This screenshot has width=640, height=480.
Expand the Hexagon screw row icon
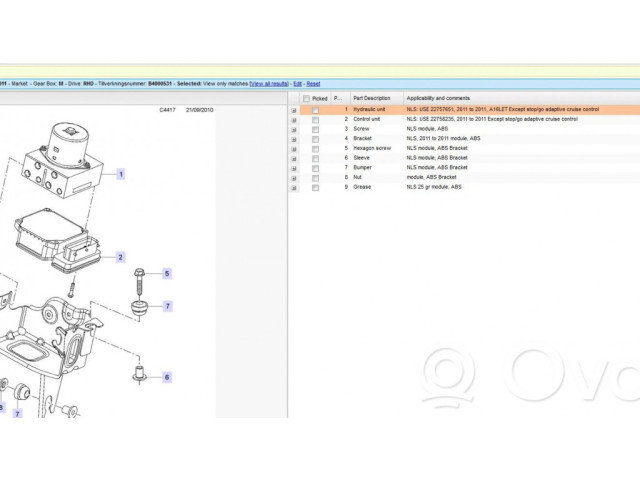[294, 148]
